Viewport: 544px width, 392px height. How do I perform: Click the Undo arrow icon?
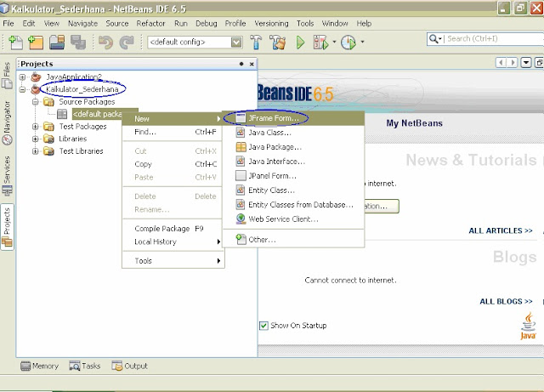105,43
